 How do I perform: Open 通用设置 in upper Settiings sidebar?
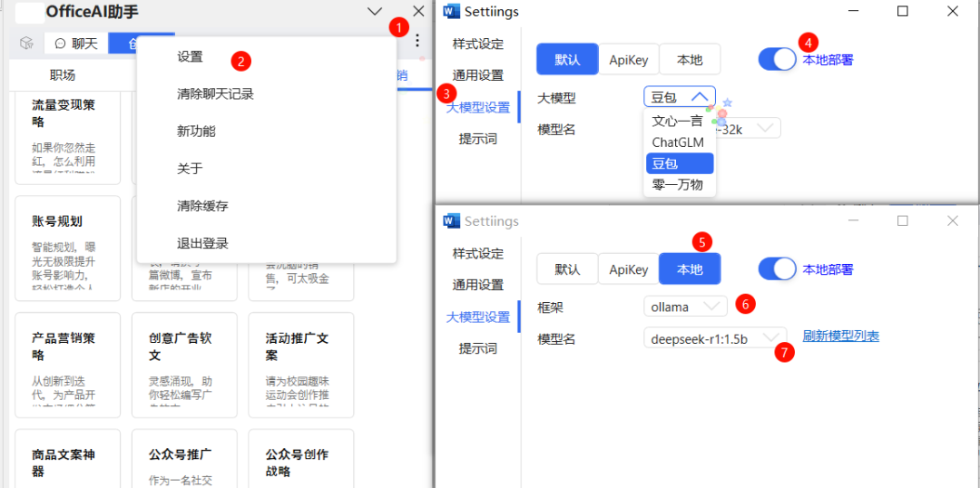pos(478,75)
